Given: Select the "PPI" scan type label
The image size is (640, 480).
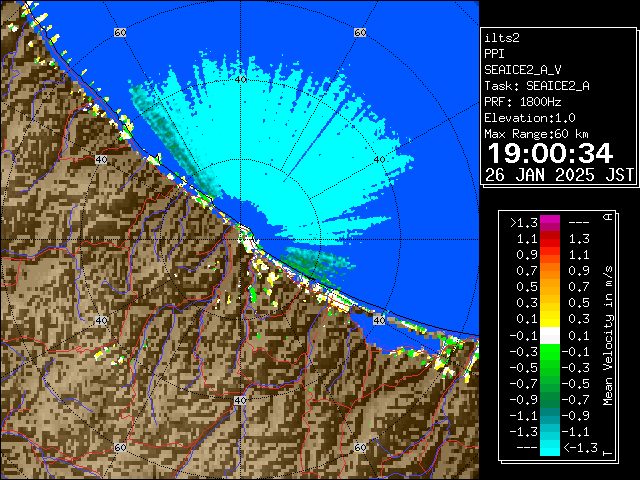Looking at the screenshot, I should point(494,54).
